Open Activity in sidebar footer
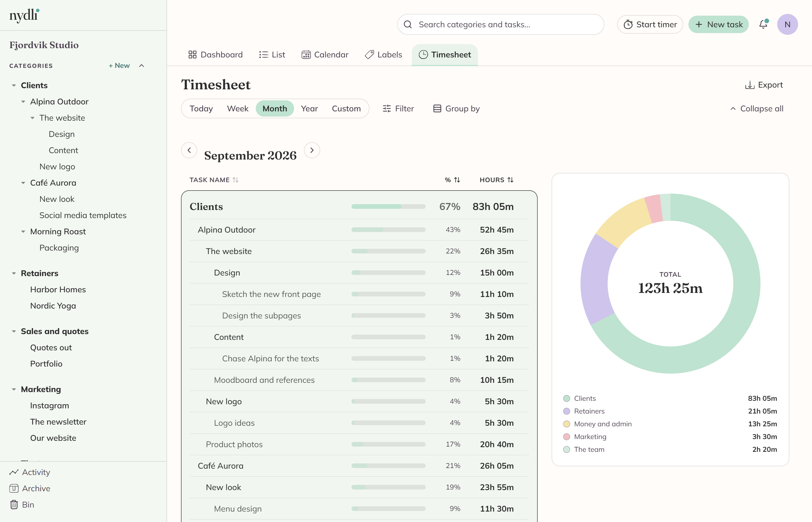Viewport: 812px width, 522px height. point(30,472)
